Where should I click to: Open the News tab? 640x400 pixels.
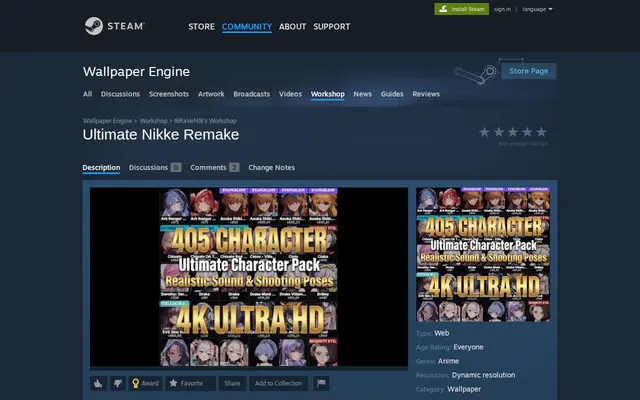point(362,94)
